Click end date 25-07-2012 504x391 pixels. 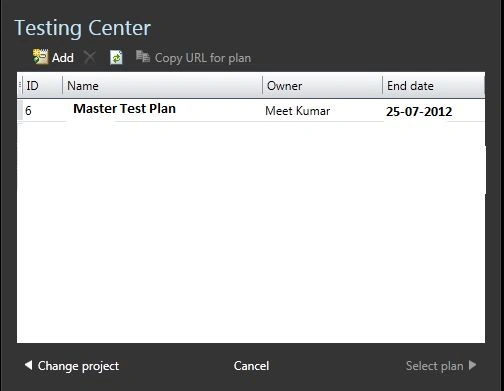(x=419, y=112)
